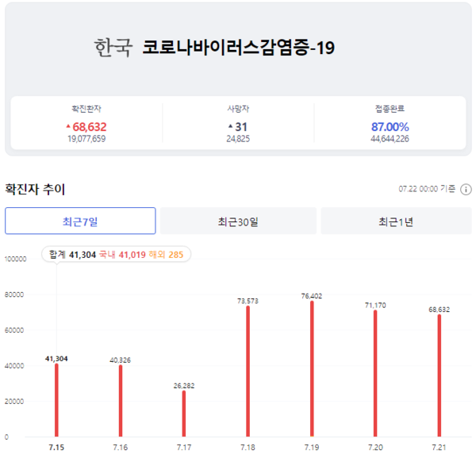Click the 7.21 x-axis date label
The width and height of the screenshot is (476, 458).
(x=439, y=448)
